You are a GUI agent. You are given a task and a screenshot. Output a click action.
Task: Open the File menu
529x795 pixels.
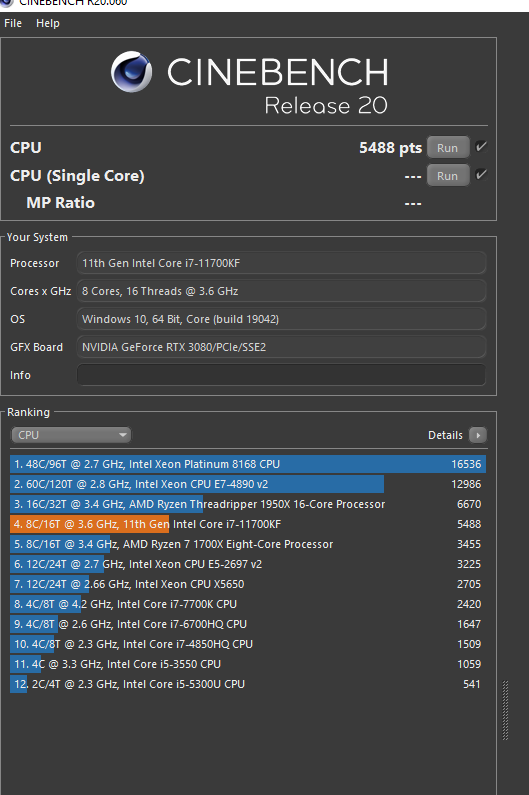[13, 23]
